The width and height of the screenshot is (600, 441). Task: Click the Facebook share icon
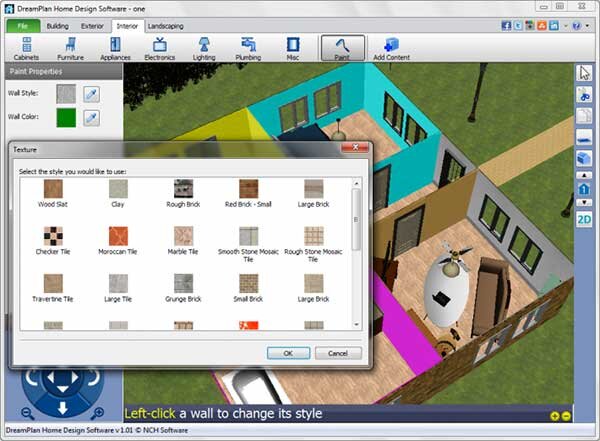pos(506,26)
